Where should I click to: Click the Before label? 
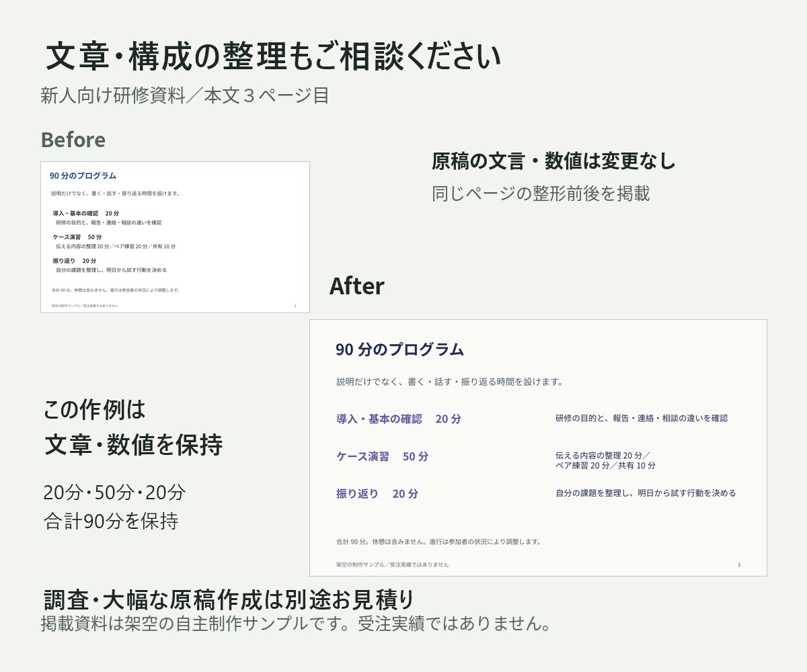(x=73, y=140)
